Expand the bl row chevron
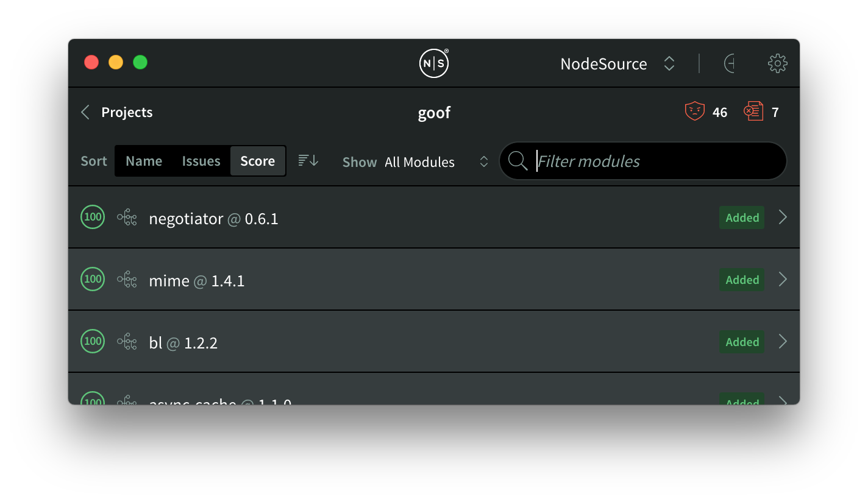 783,342
